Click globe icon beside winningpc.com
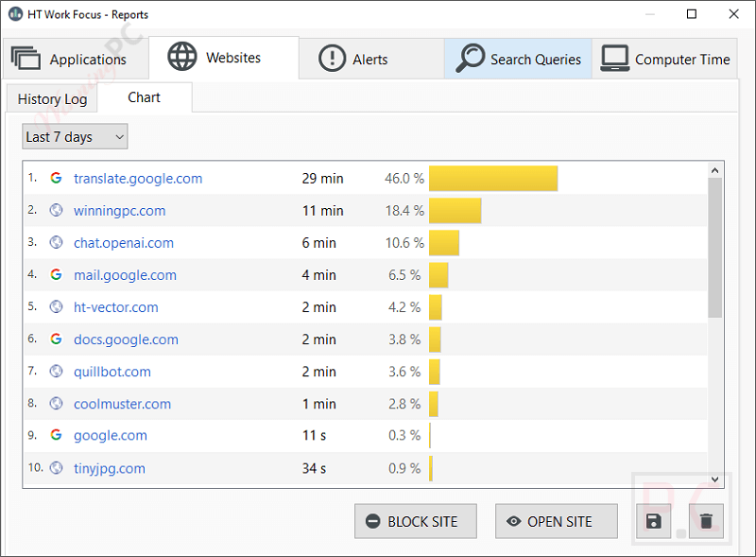This screenshot has width=756, height=557. pos(56,210)
